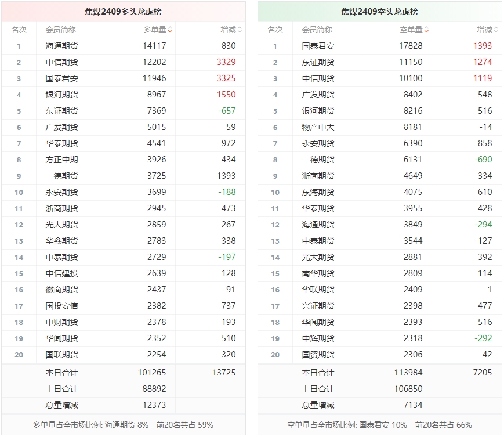Image resolution: width=504 pixels, height=437 pixels.
Task: Select 徽商期货 row name
Action: click(61, 290)
